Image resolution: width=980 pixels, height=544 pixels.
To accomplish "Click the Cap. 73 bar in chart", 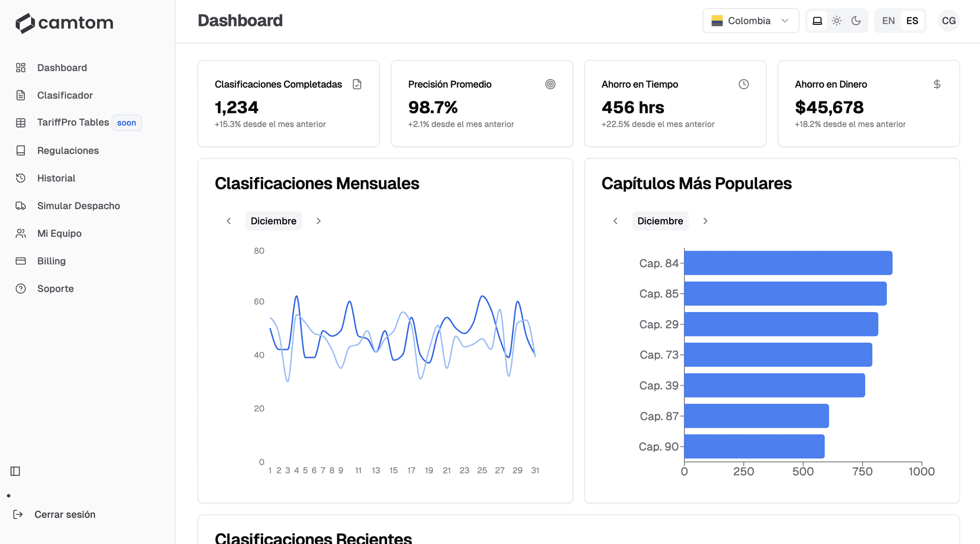I will coord(778,355).
